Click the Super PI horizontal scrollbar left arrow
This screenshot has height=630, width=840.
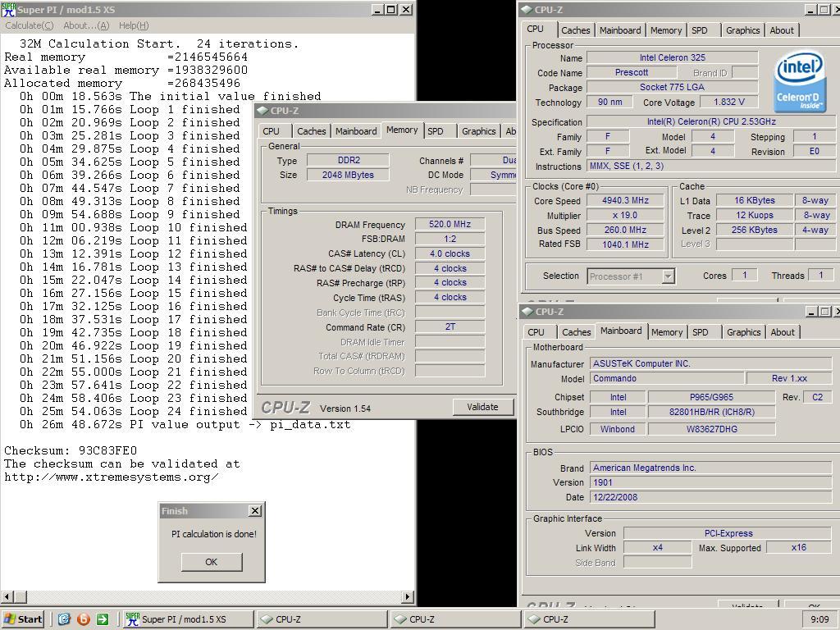pyautogui.click(x=7, y=597)
